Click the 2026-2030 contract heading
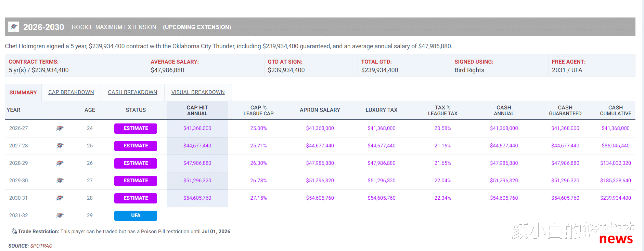This screenshot has width=644, height=251. [x=43, y=27]
